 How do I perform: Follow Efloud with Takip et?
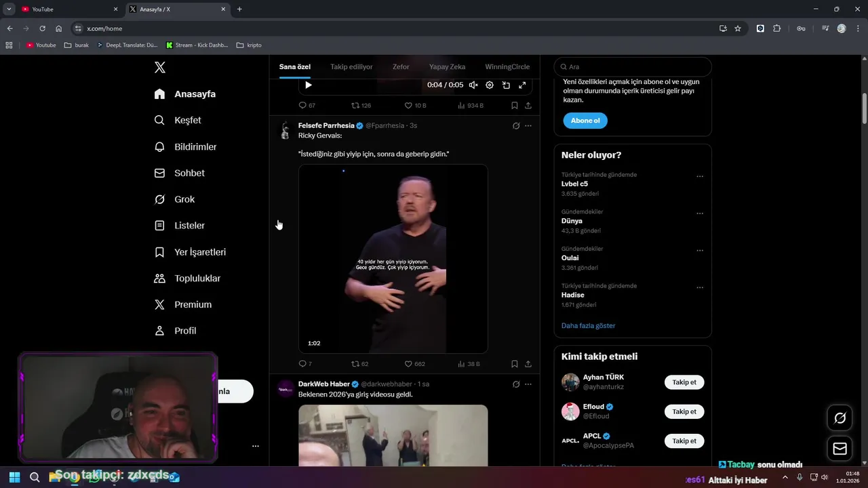684,411
